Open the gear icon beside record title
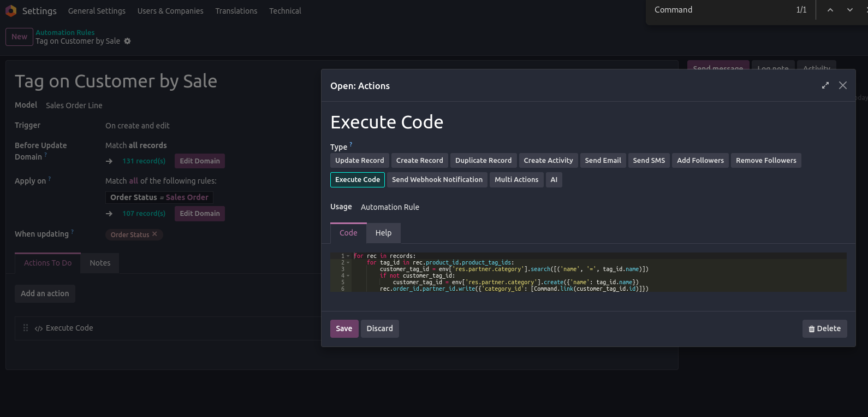868x417 pixels. 127,41
